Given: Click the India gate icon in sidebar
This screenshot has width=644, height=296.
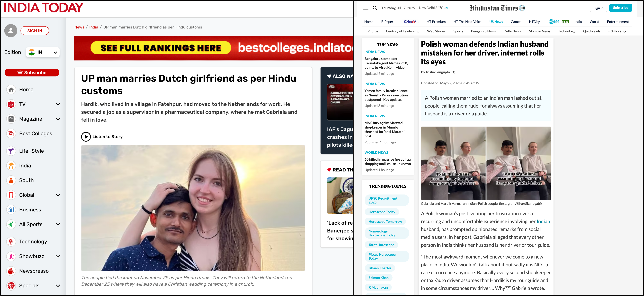Looking at the screenshot, I should click(x=11, y=166).
